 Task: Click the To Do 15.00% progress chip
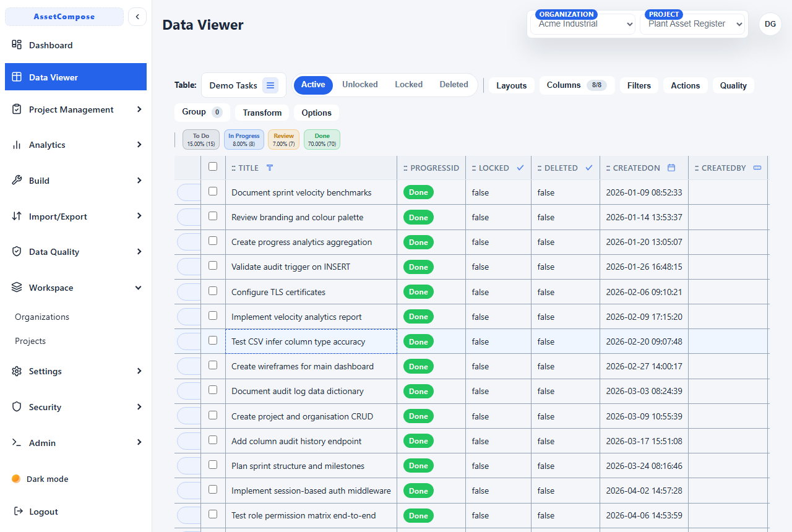pos(201,140)
